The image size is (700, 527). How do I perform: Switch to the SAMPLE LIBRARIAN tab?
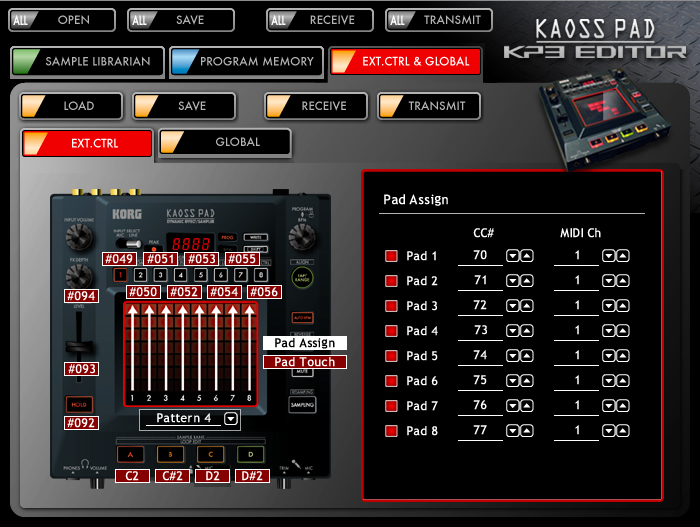tap(87, 61)
